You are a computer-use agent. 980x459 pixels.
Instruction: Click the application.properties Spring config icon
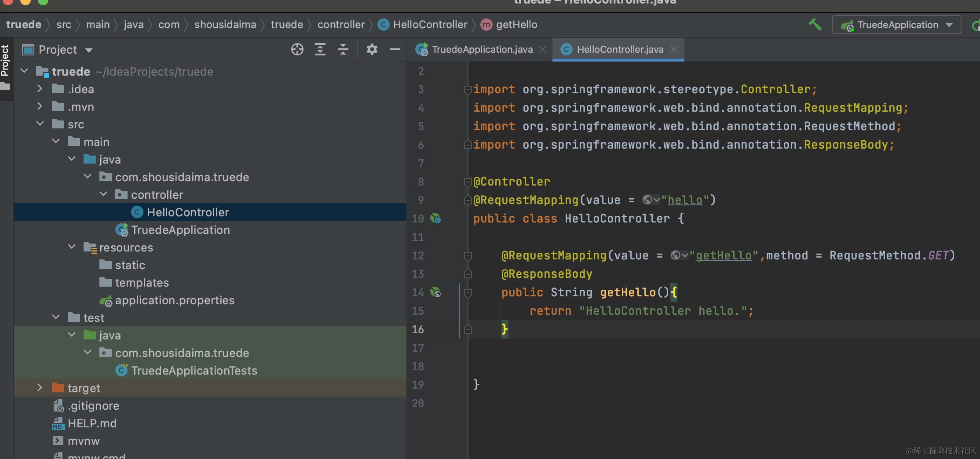106,301
